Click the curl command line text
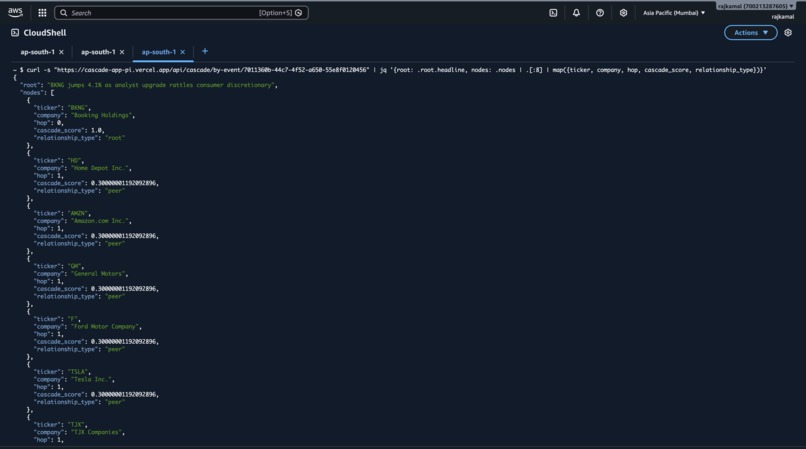Viewport: 806px width, 449px height. click(x=396, y=70)
